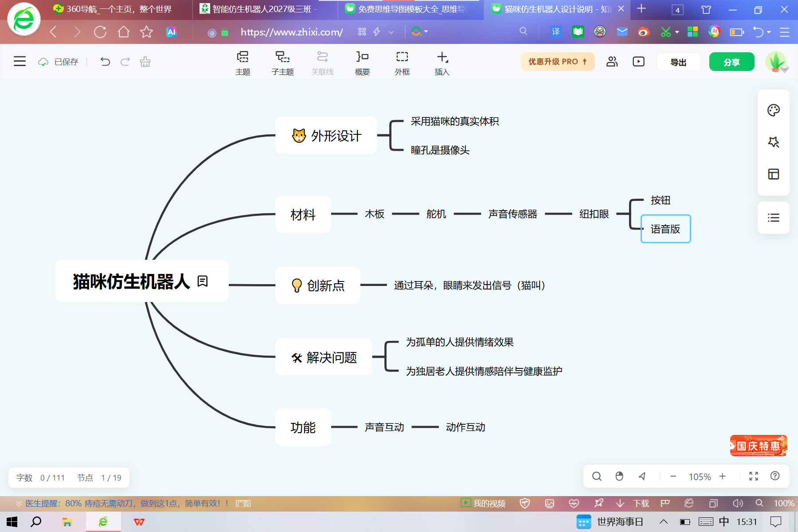Open the style palette panel
This screenshot has width=798, height=532.
(774, 110)
